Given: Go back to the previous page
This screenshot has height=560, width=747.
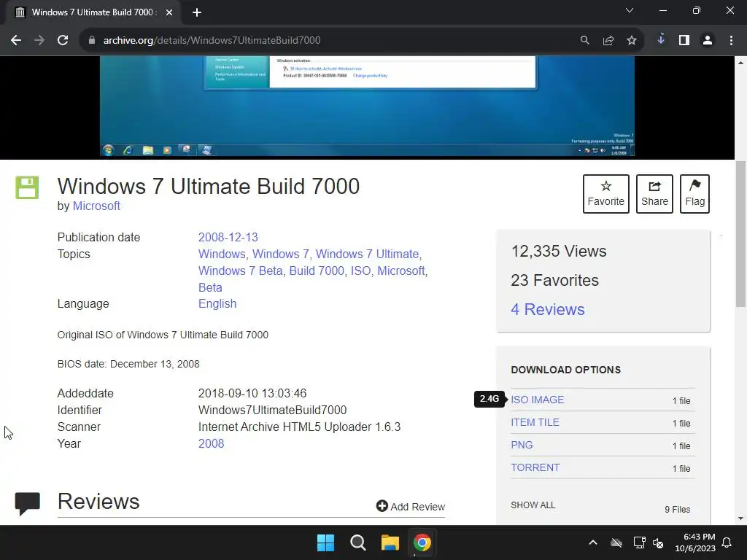Looking at the screenshot, I should 16,41.
